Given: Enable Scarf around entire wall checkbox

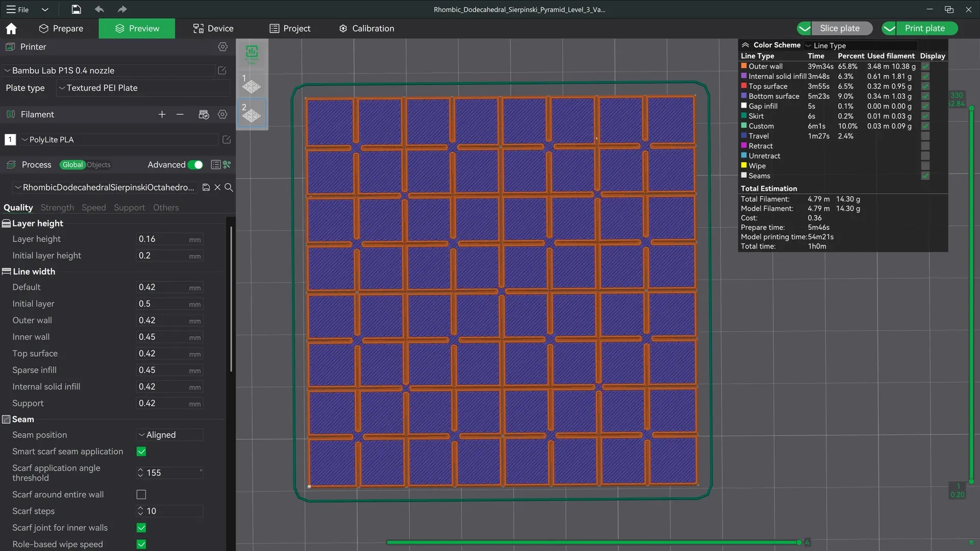Looking at the screenshot, I should 141,494.
